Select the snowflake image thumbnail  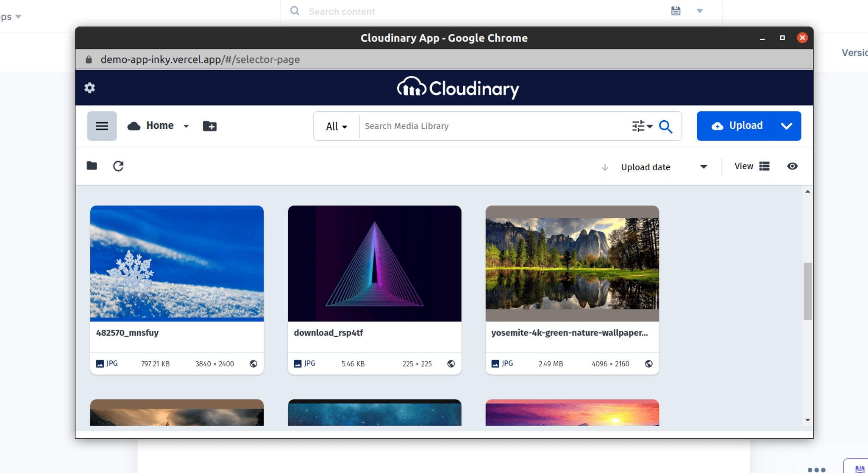click(177, 263)
